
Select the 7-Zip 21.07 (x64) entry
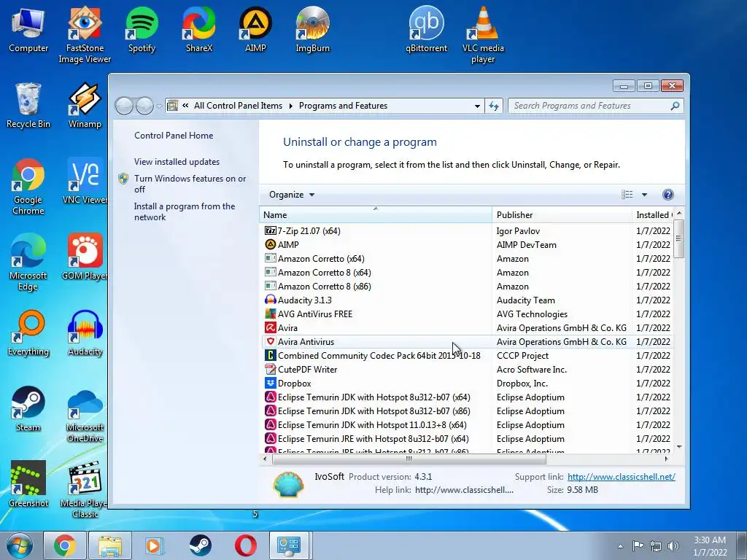pyautogui.click(x=467, y=231)
